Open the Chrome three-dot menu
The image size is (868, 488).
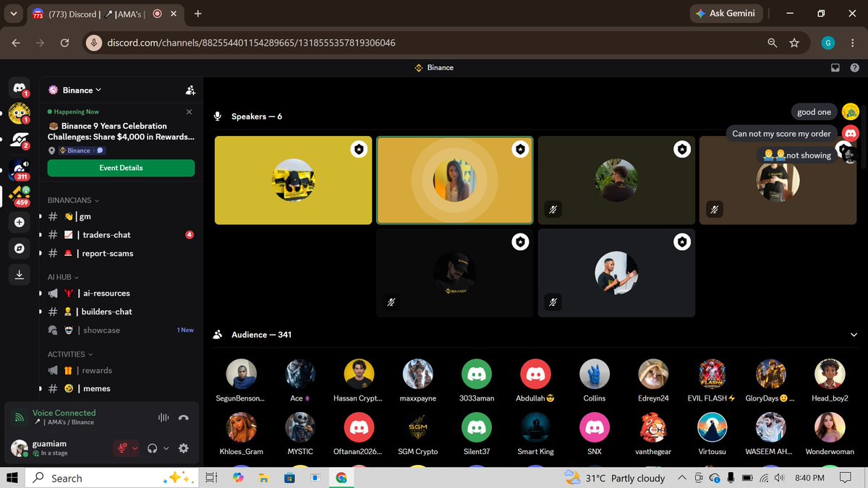(x=851, y=43)
